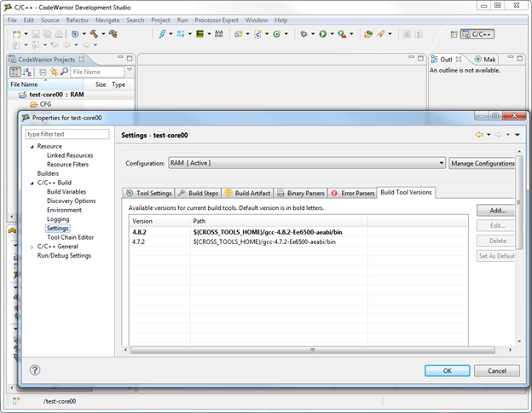
Task: Click the Path column header
Action: (278, 221)
